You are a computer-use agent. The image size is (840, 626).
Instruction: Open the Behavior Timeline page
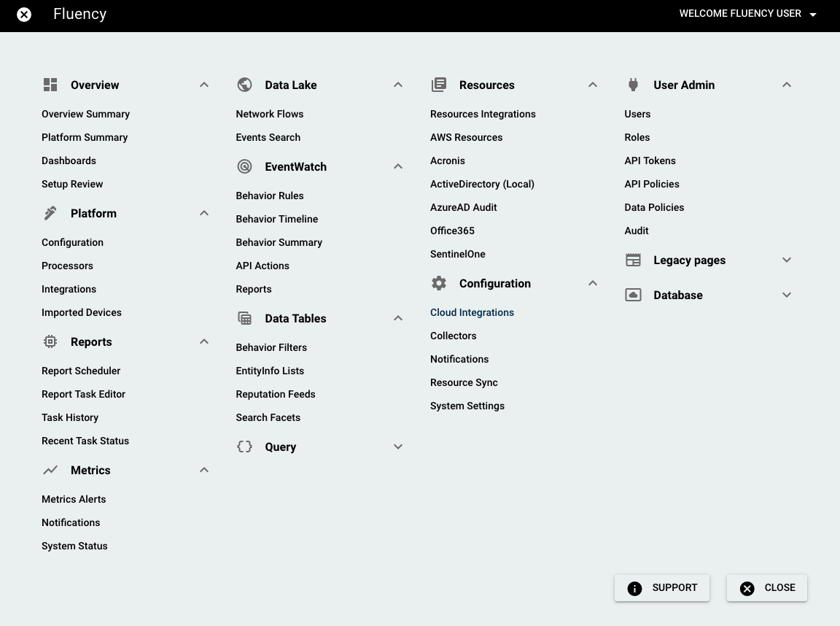pyautogui.click(x=277, y=219)
